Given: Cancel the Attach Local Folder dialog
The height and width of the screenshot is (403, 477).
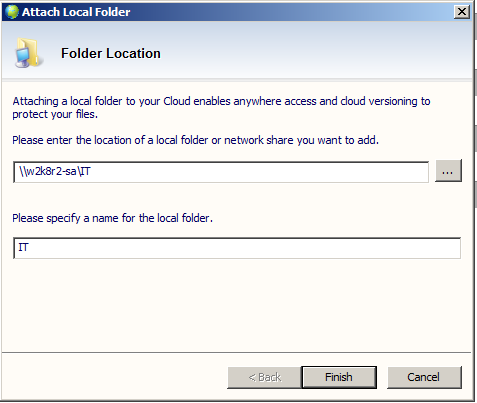Looking at the screenshot, I should tap(424, 377).
